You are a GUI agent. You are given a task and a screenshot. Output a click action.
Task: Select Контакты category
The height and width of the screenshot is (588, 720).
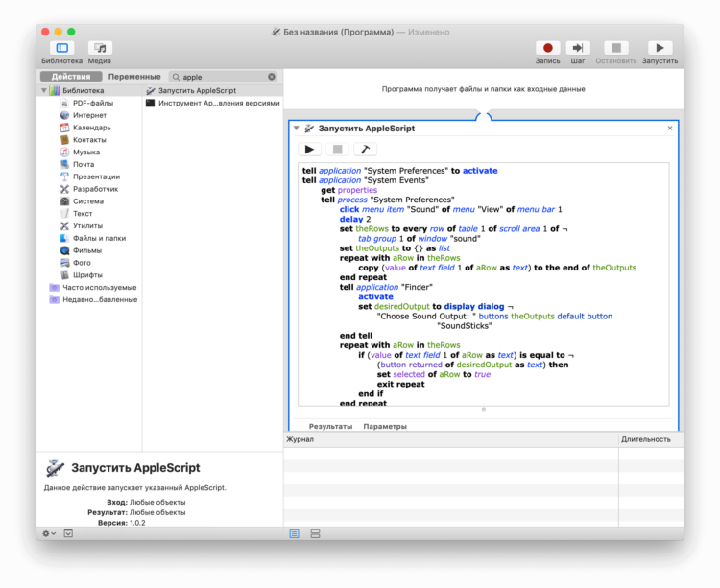point(90,139)
